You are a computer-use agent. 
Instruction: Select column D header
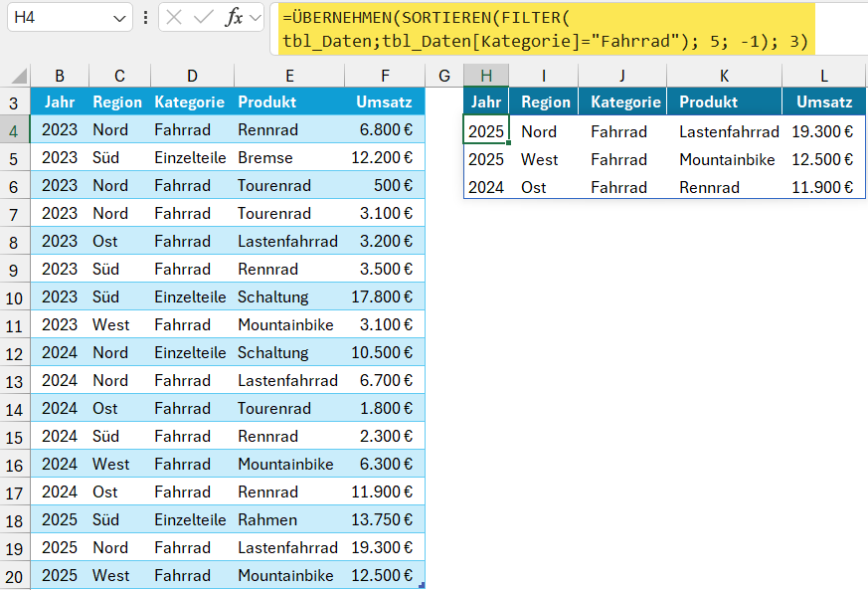(192, 76)
